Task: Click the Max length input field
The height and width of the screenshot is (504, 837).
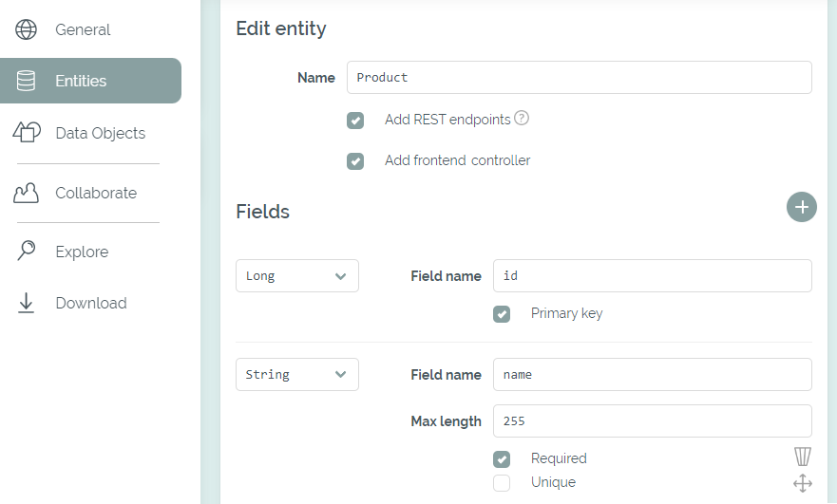Action: point(653,420)
